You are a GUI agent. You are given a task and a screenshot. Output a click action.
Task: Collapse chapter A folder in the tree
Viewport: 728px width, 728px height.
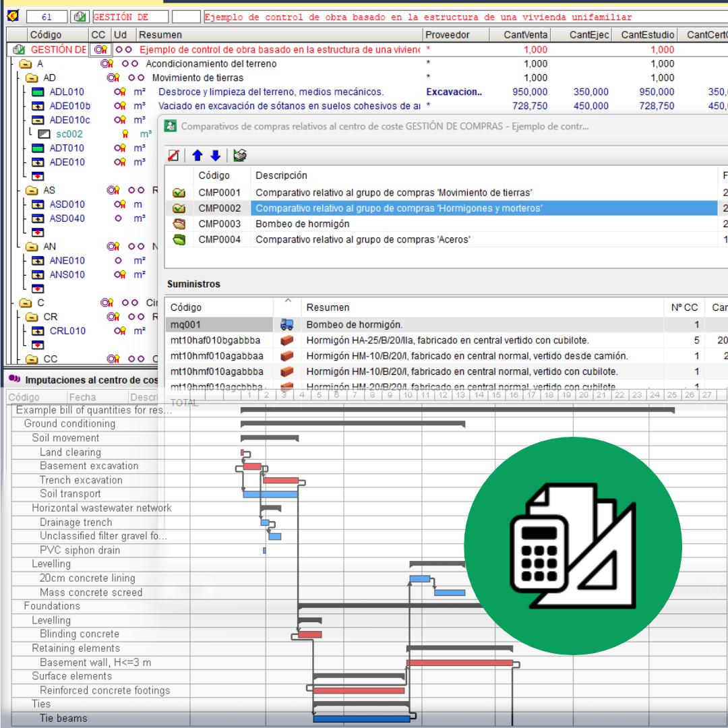click(x=26, y=64)
